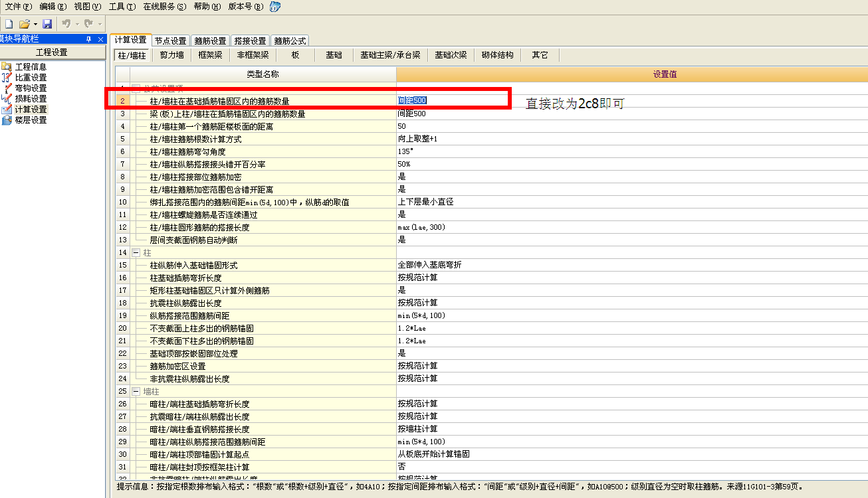Open the 帮助(H) menu

pyautogui.click(x=207, y=7)
